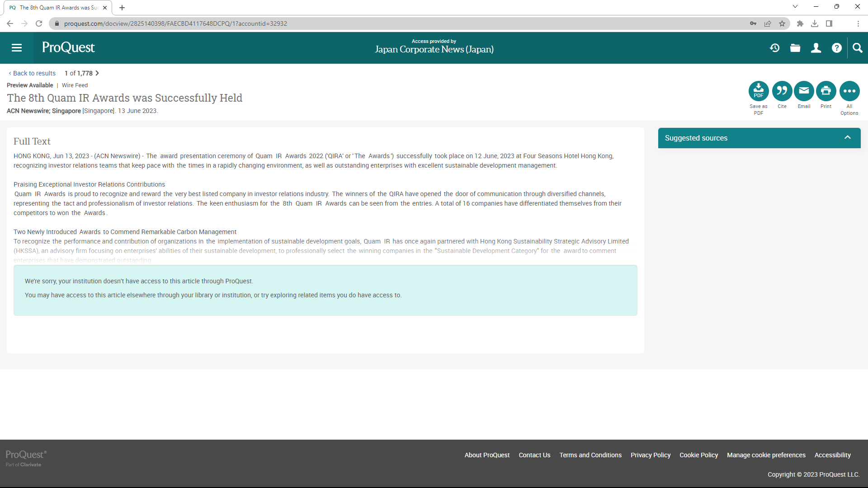Collapse the Suggested sources panel
The height and width of the screenshot is (488, 868).
[848, 138]
